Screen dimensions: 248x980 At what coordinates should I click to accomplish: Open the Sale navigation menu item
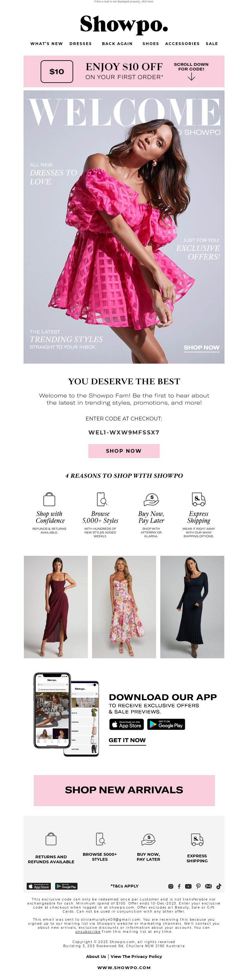coord(212,44)
